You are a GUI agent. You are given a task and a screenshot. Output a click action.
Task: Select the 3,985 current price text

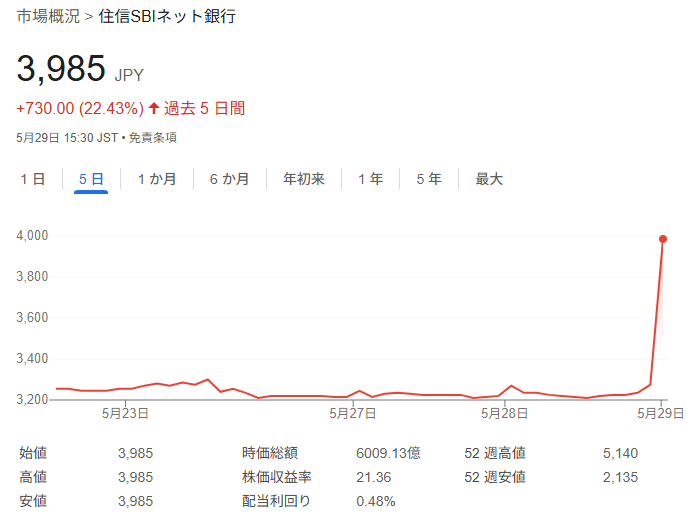(x=61, y=69)
